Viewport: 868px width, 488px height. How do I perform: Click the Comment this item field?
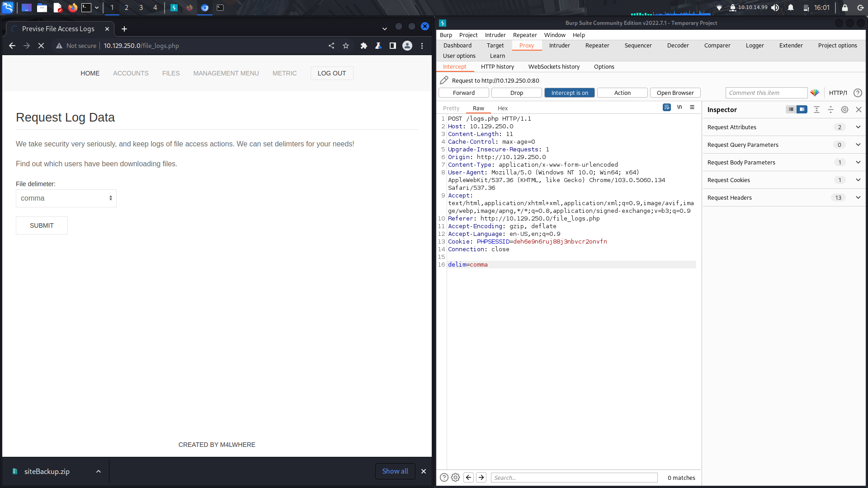[x=766, y=93]
